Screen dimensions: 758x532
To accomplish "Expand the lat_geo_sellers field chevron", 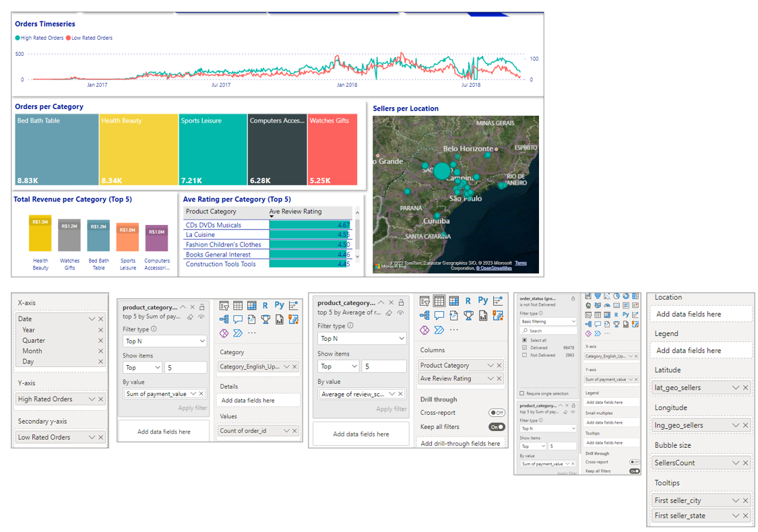I will click(x=736, y=387).
